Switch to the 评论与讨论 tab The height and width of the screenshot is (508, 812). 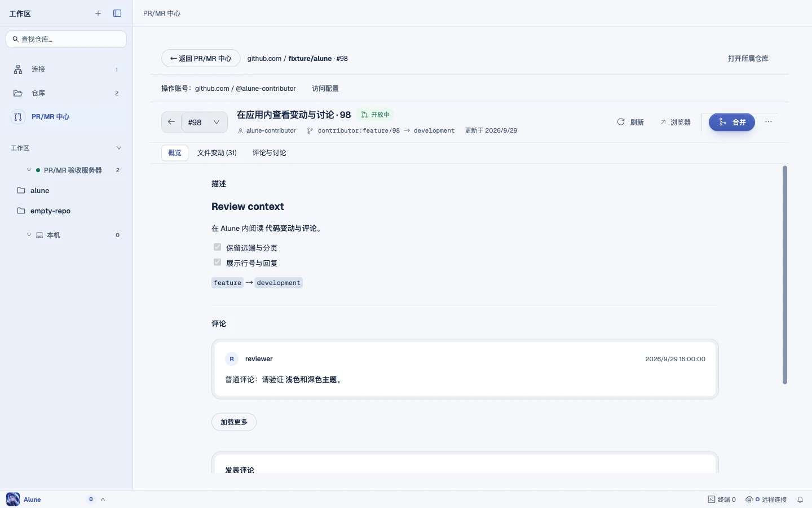(x=270, y=153)
